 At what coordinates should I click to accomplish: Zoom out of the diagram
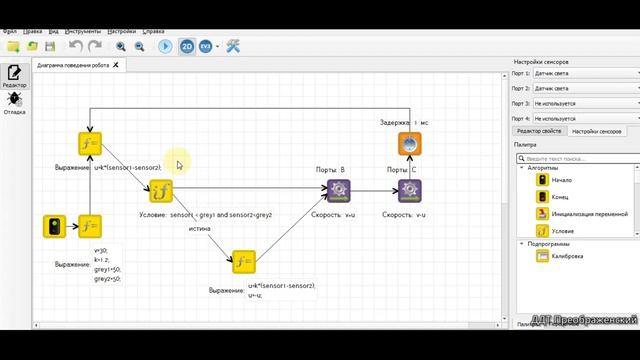[x=139, y=47]
